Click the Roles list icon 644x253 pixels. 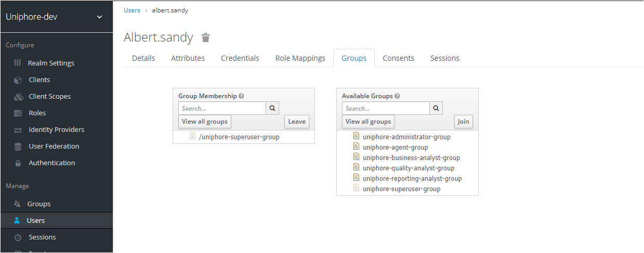coord(18,113)
